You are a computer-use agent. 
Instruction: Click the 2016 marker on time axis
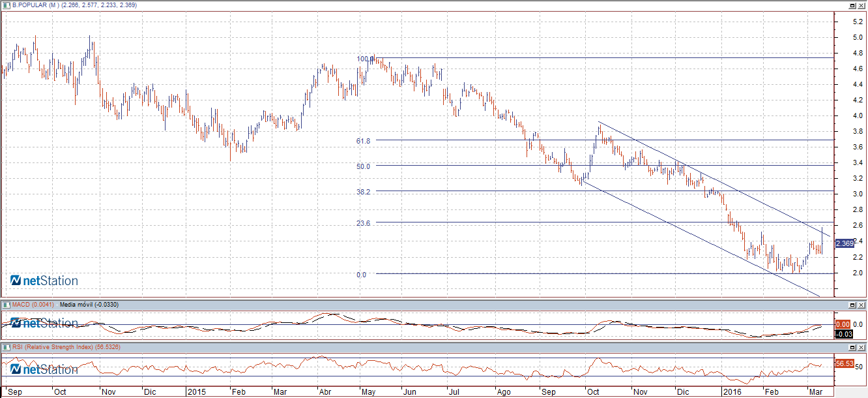pos(733,392)
